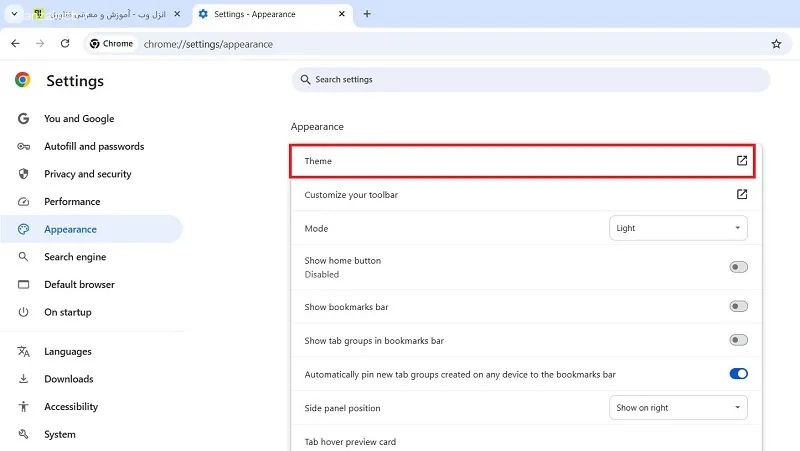Open Side panel position dropdown
The width and height of the screenshot is (800, 451).
click(678, 408)
